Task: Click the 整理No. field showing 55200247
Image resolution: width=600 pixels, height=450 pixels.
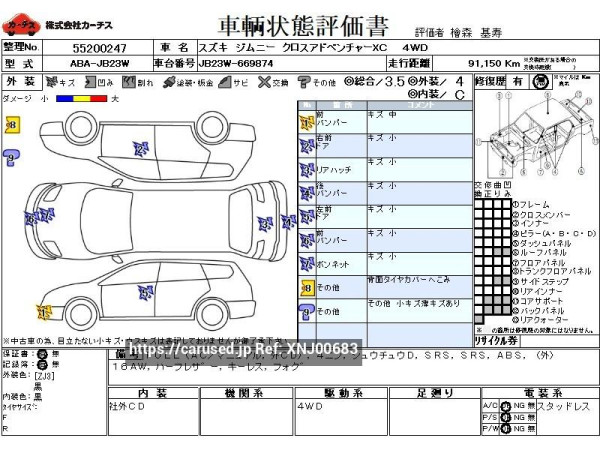Action: [x=100, y=47]
